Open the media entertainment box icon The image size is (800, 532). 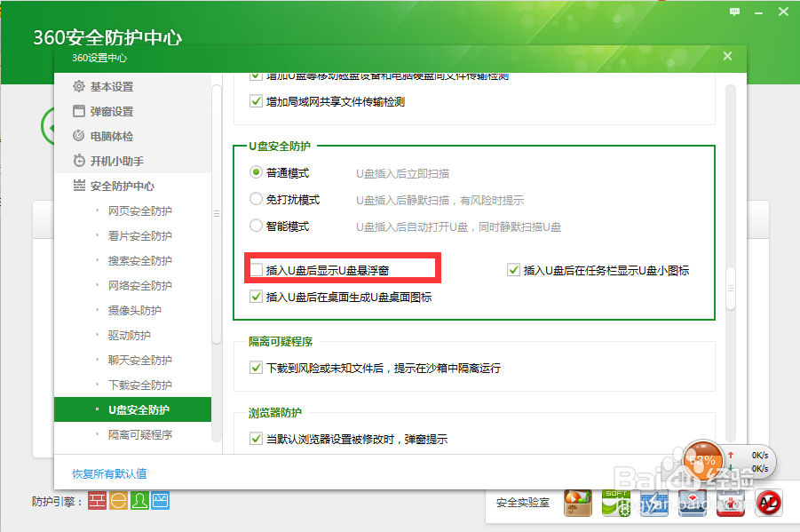(576, 502)
